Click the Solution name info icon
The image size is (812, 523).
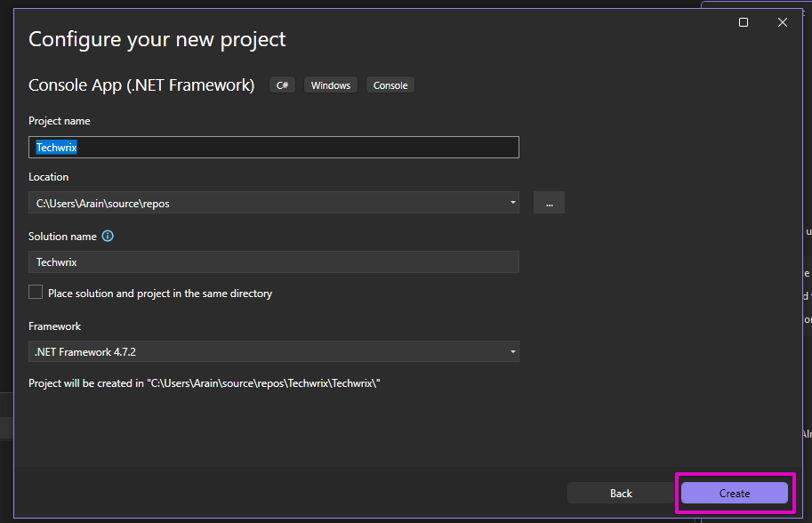click(108, 237)
